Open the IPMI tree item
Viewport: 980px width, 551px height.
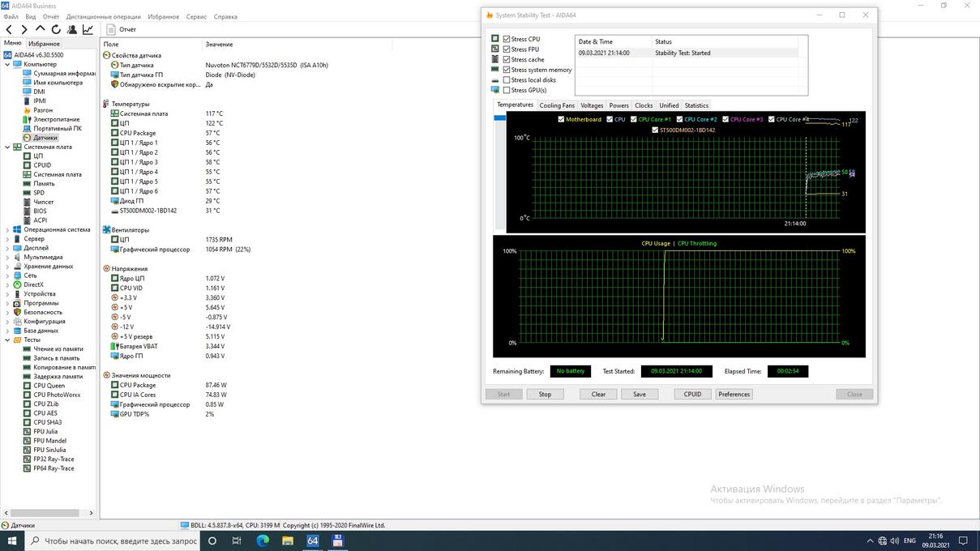[40, 101]
